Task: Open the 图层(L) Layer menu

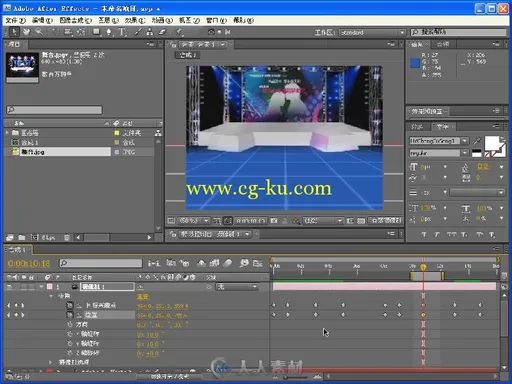Action: coord(108,20)
